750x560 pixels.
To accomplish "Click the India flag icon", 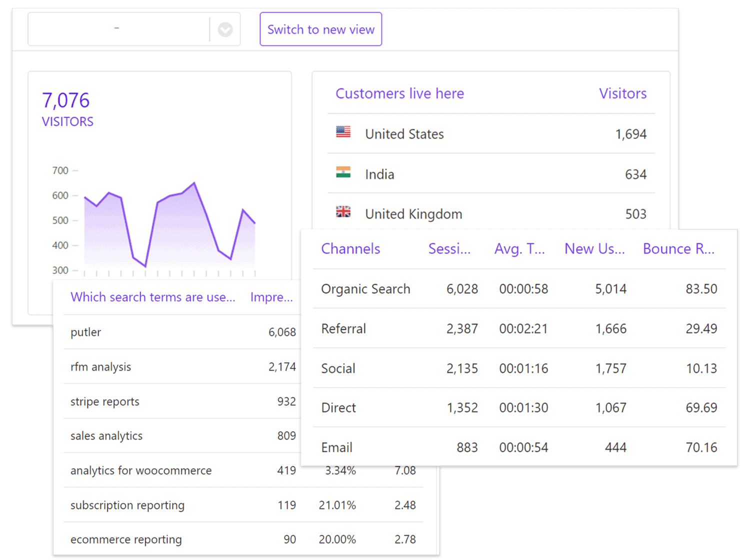I will coord(343,172).
